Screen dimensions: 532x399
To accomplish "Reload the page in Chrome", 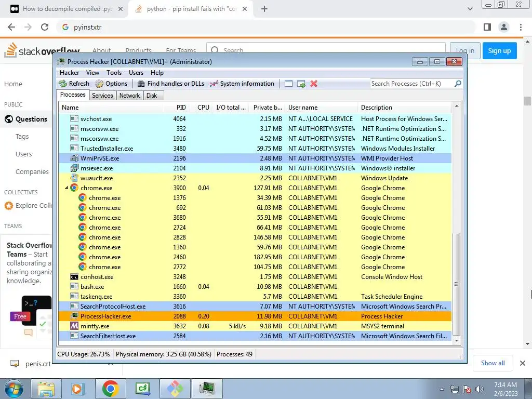I will (45, 27).
